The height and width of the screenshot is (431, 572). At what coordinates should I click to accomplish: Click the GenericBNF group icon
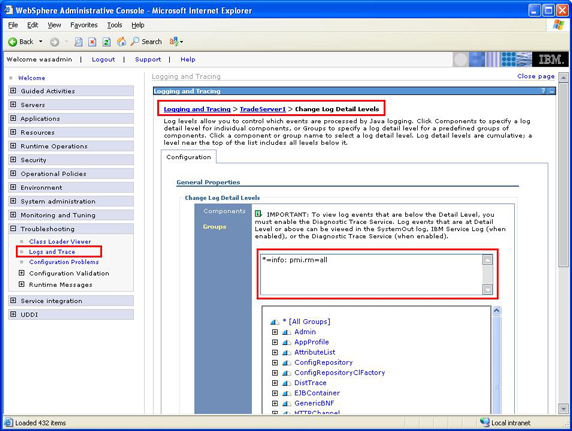point(287,404)
